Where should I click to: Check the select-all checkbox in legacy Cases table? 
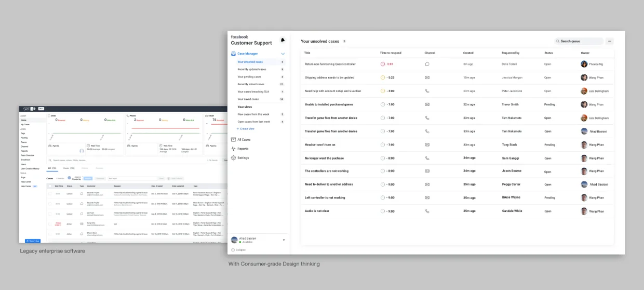pos(50,186)
